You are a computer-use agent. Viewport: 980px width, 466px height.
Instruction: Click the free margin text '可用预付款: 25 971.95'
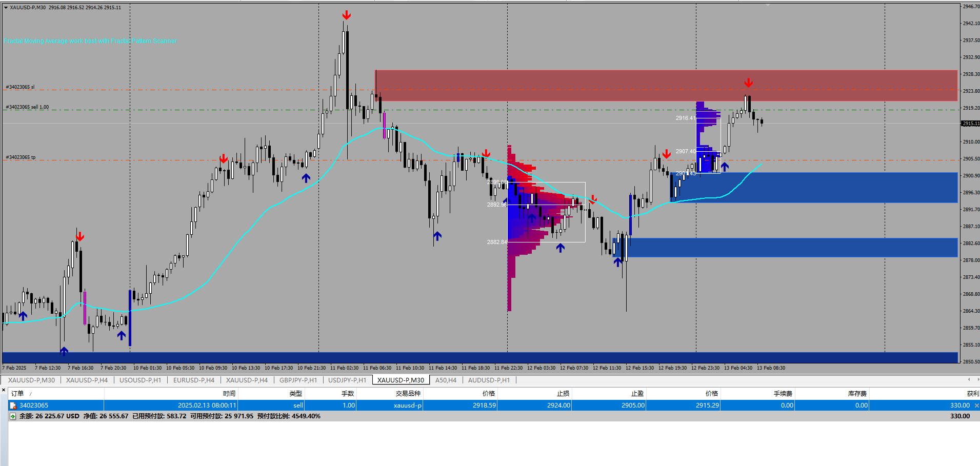(222, 416)
